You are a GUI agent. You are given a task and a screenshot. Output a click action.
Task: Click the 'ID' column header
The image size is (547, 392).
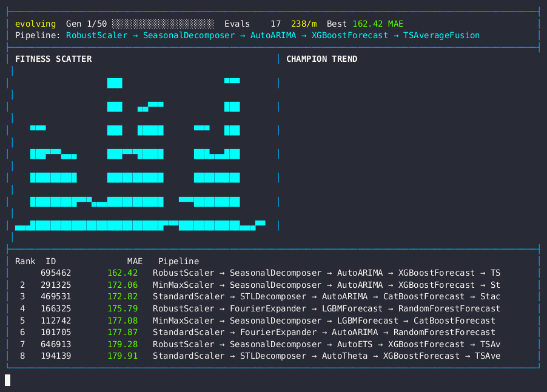pos(50,261)
